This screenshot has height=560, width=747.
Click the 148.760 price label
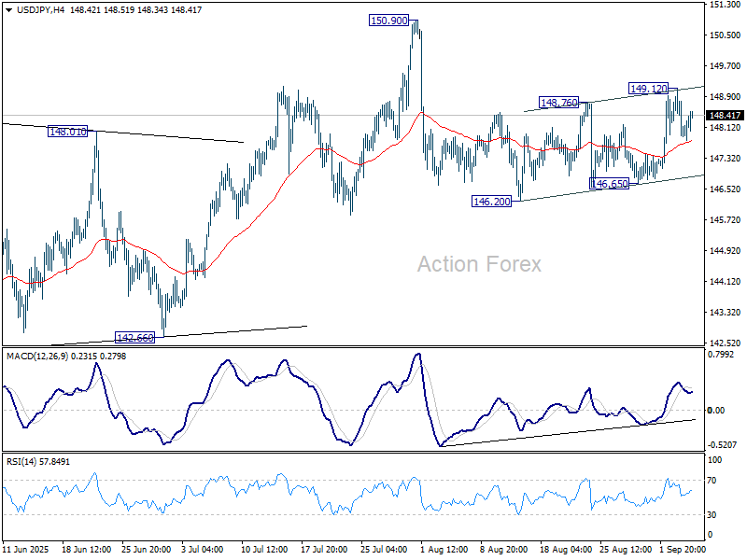point(558,103)
